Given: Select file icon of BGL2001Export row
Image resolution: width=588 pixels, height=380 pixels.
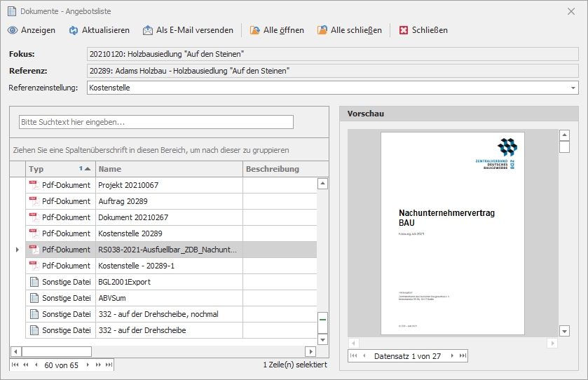Looking at the screenshot, I should pos(33,282).
